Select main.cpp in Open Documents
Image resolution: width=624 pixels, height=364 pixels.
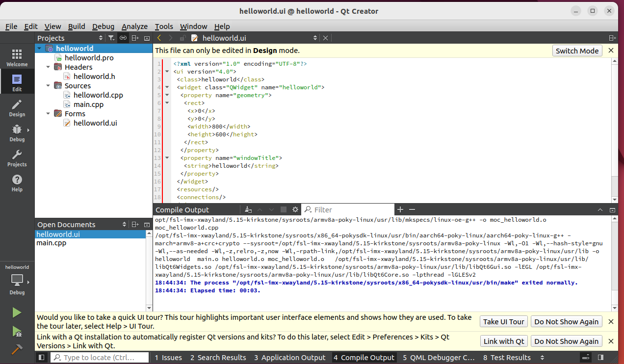pos(51,243)
